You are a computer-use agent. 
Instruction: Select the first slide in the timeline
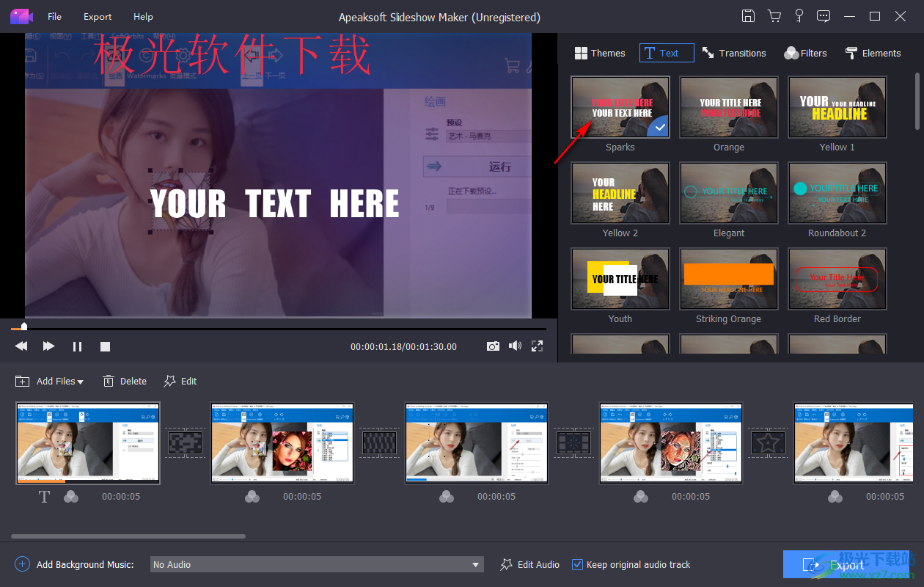pyautogui.click(x=88, y=442)
